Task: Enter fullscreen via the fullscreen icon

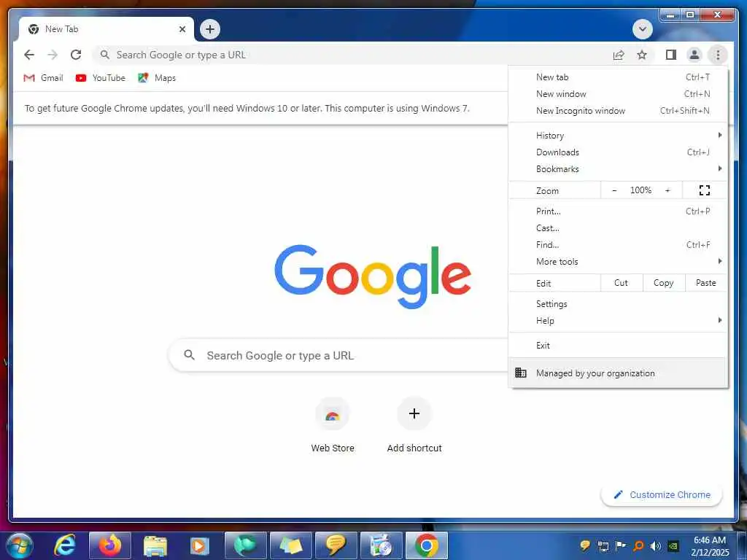Action: click(704, 190)
